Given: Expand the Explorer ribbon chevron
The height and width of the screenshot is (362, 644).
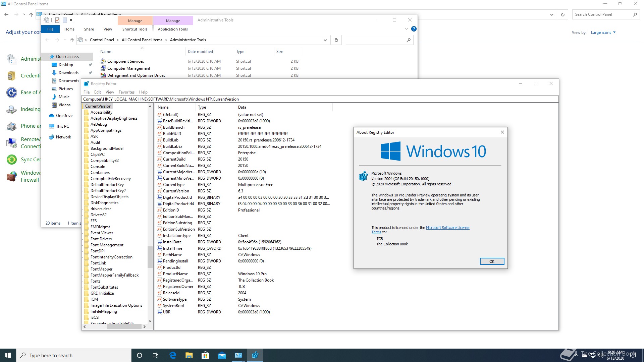Looking at the screenshot, I should pos(407,29).
